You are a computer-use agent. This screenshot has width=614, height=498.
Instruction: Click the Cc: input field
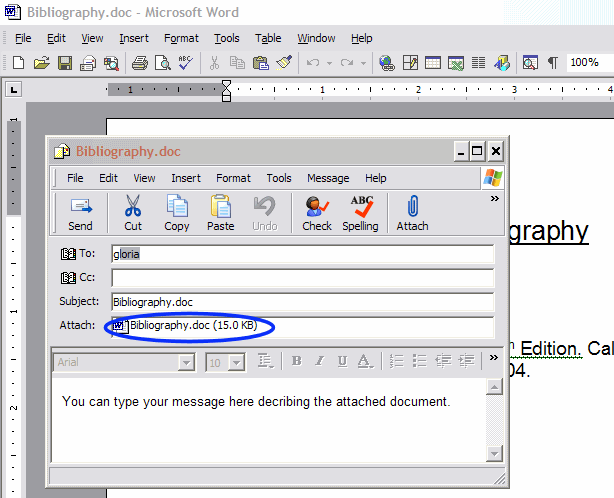tap(303, 278)
